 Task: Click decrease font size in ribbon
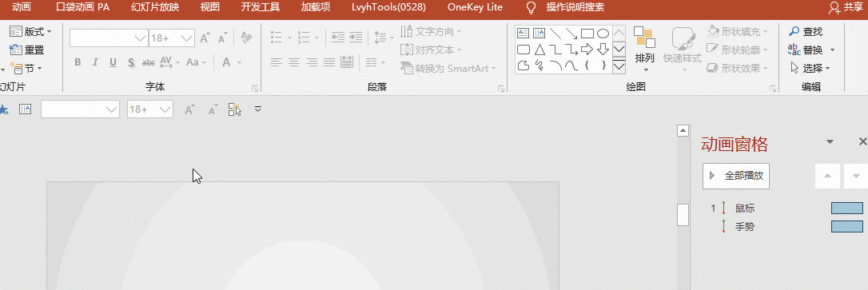222,38
